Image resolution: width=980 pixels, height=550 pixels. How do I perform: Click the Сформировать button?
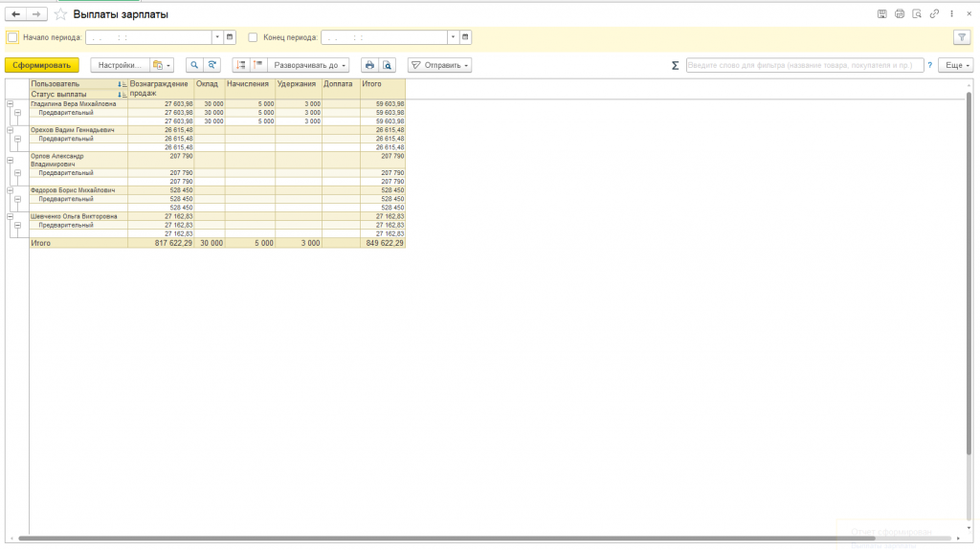click(42, 65)
